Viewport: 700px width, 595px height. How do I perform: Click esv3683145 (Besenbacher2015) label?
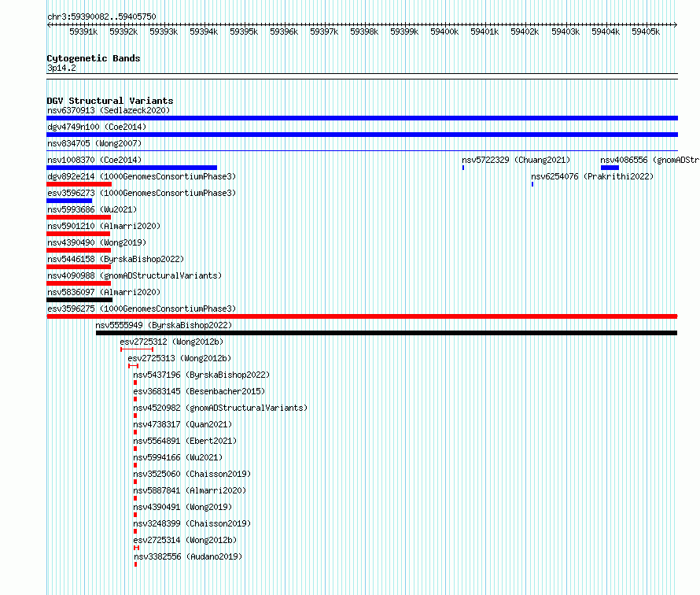tap(199, 391)
